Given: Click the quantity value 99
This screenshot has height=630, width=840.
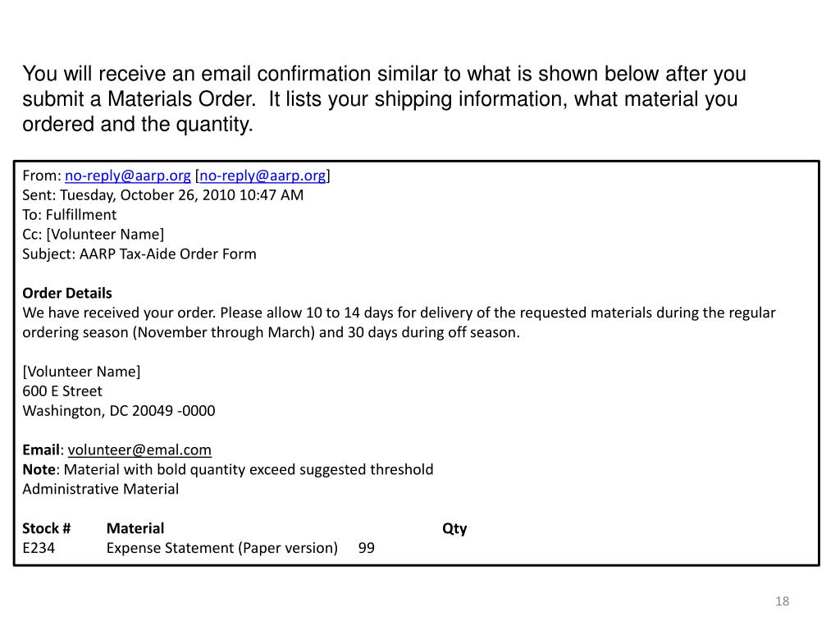Looking at the screenshot, I should (367, 548).
